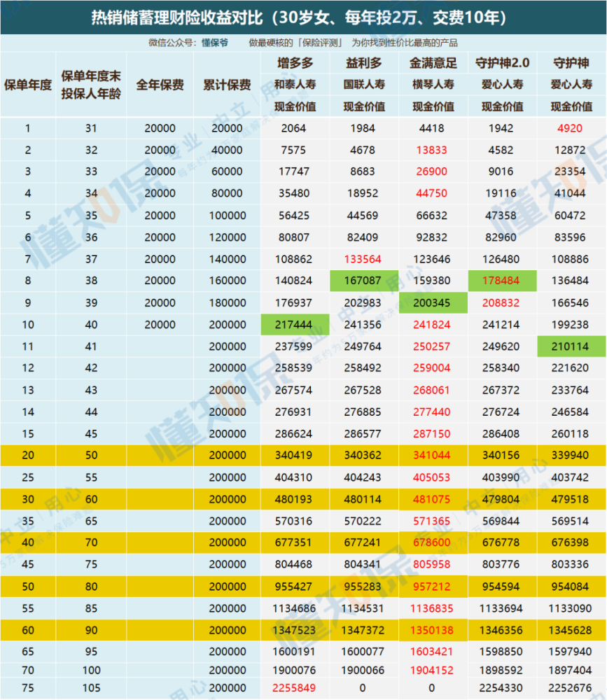Click the 懂保爷 account name
Screen dimensions: 607x700
click(215, 43)
